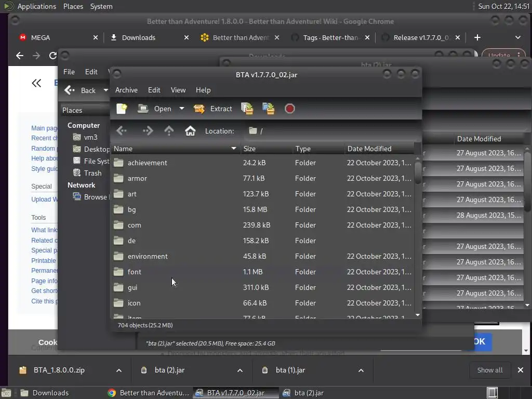Close the Chrome downloads bar

click(x=521, y=370)
